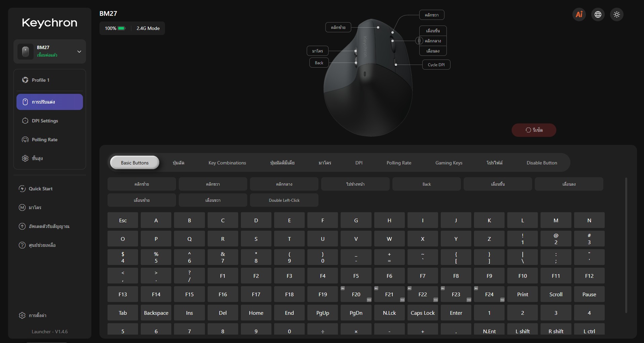Switch to the DPI tab

point(359,163)
